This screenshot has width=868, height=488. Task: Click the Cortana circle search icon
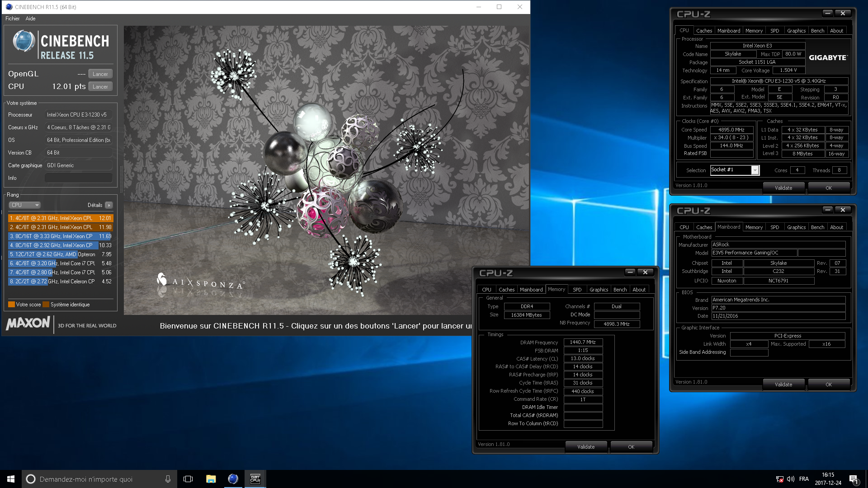click(31, 479)
